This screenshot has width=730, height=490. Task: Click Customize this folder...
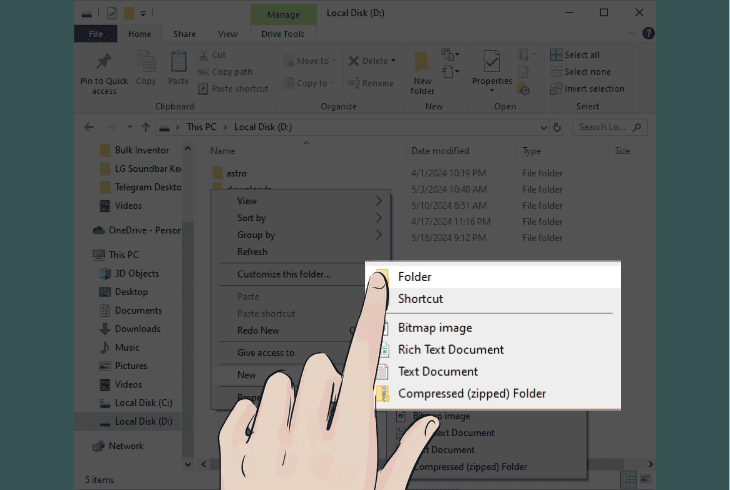pos(284,274)
